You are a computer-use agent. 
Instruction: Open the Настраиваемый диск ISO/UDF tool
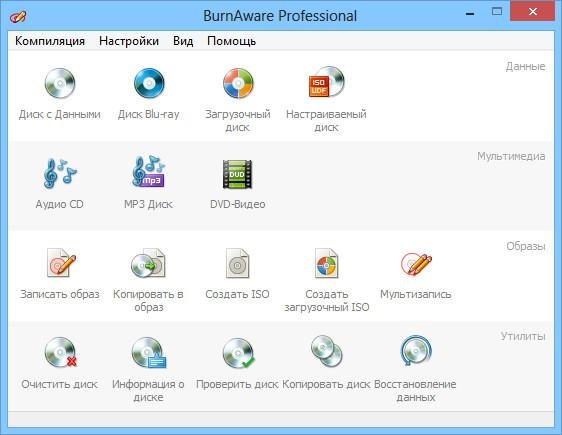pos(326,100)
